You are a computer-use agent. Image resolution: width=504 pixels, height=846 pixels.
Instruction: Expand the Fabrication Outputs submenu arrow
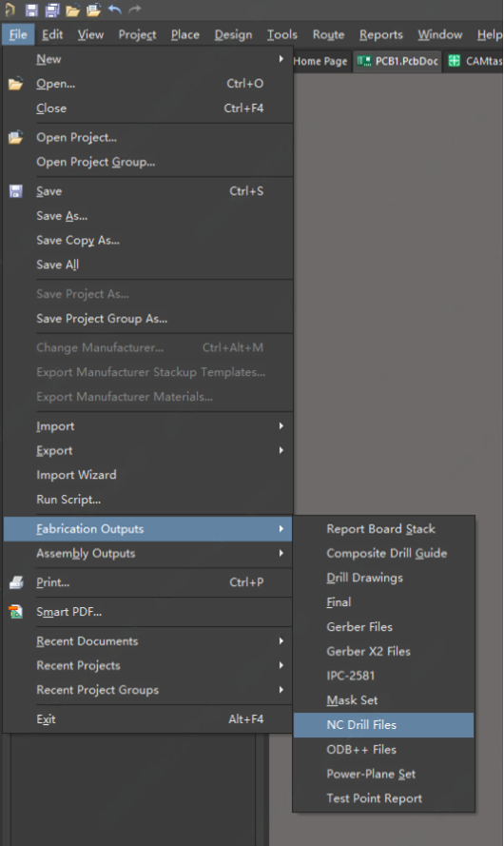(281, 529)
